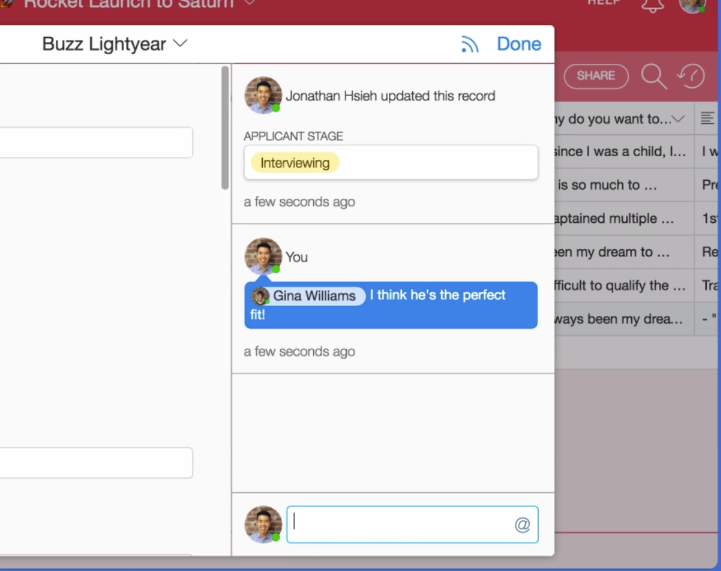The image size is (721, 571).
Task: Focus the comment input box
Action: [412, 524]
